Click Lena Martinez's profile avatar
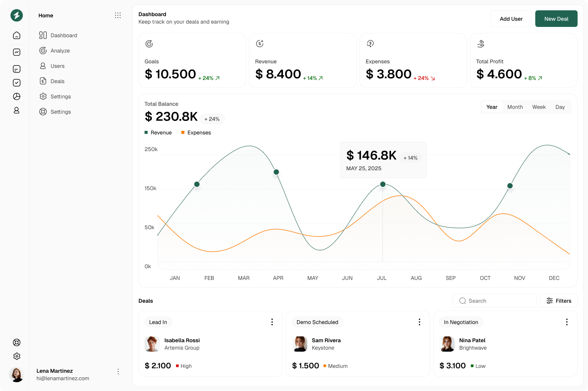Viewport: 588px width, 391px height. pyautogui.click(x=17, y=374)
